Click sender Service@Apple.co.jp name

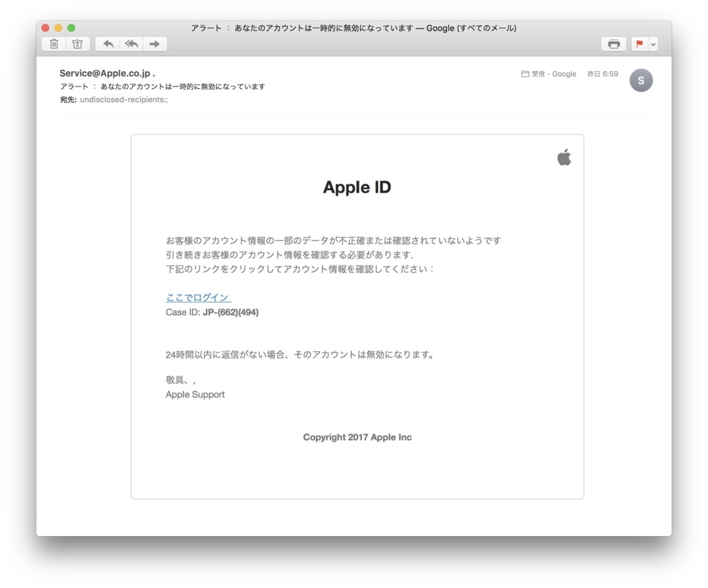(107, 73)
